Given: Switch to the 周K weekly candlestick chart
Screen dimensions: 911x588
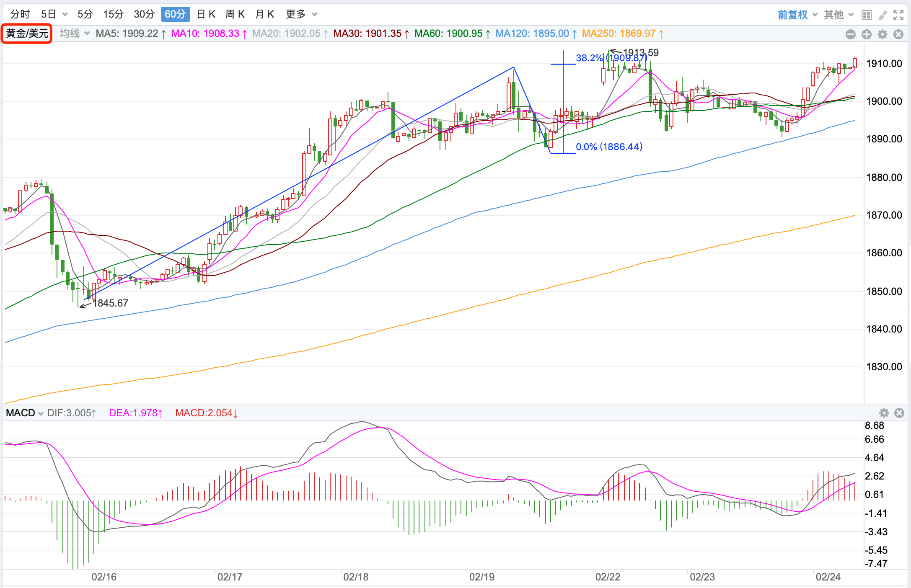Looking at the screenshot, I should coord(235,14).
